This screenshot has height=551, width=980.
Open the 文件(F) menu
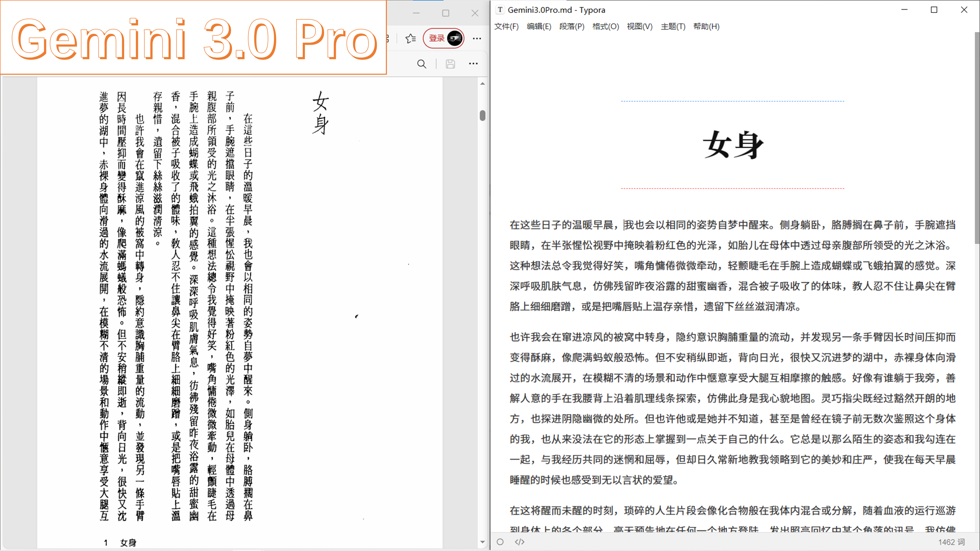tap(506, 27)
